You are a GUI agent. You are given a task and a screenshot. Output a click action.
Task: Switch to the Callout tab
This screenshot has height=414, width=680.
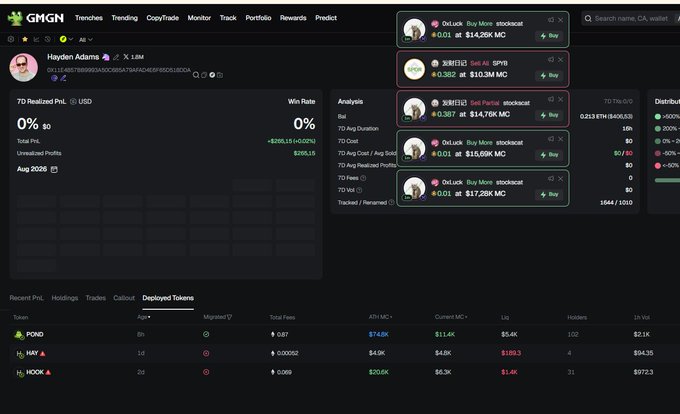click(124, 298)
